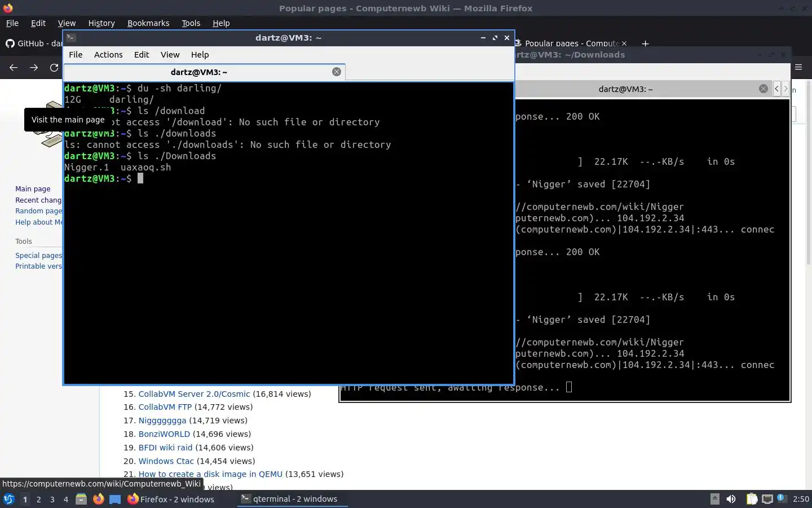This screenshot has width=812, height=508.
Task: Go back in Firefox navigation toolbar
Action: (x=14, y=68)
